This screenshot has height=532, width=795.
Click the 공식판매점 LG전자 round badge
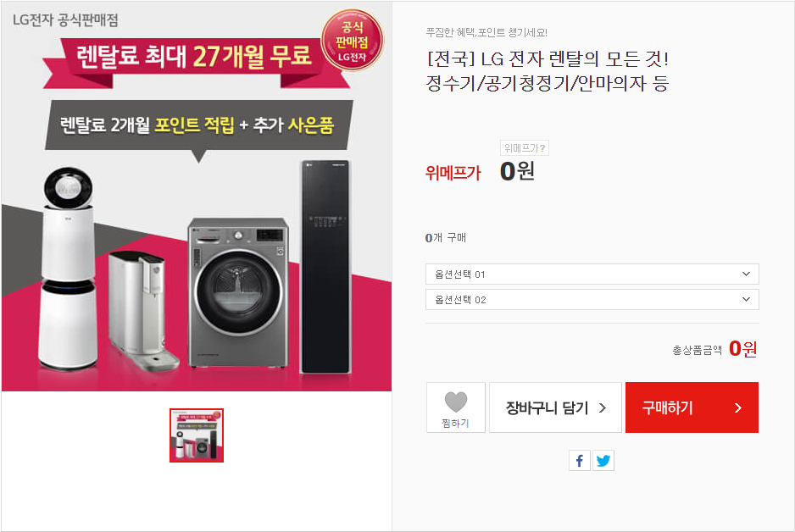coord(353,41)
